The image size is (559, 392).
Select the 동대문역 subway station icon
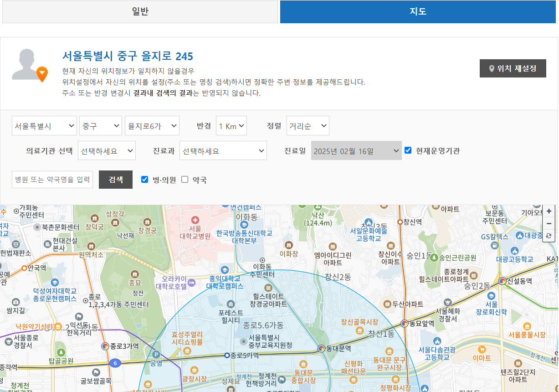(x=321, y=349)
